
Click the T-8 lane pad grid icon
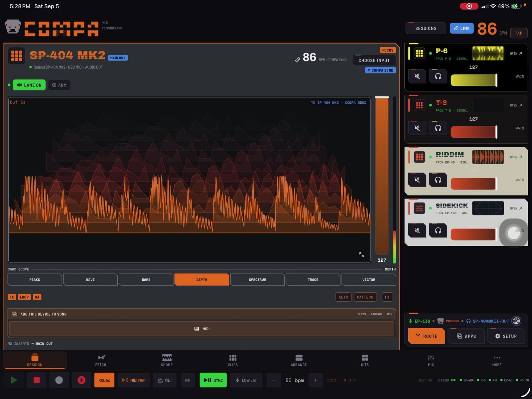[419, 105]
